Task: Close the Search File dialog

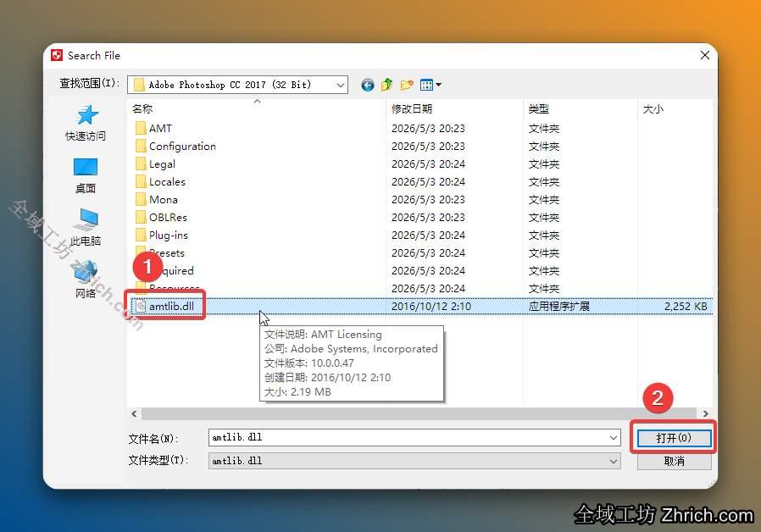Action: 705,55
